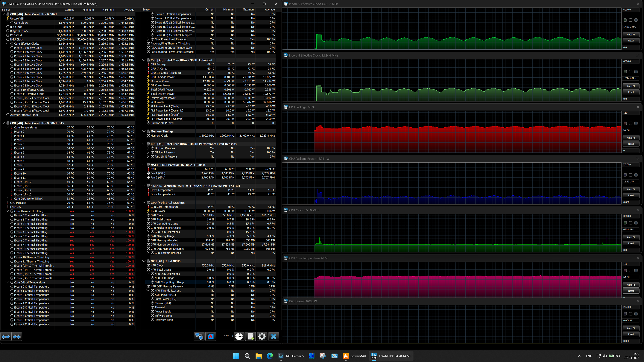Click the log file document icon
This screenshot has height=362, width=644.
click(251, 336)
